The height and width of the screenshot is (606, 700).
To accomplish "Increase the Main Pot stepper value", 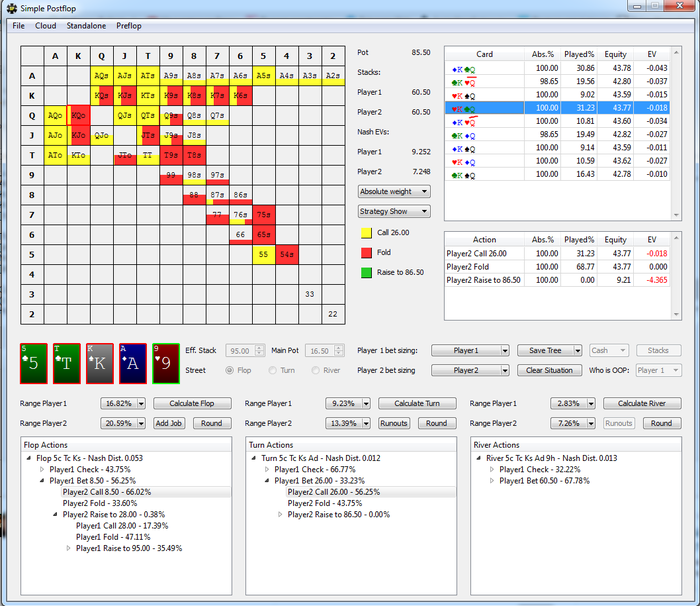I will [x=339, y=348].
